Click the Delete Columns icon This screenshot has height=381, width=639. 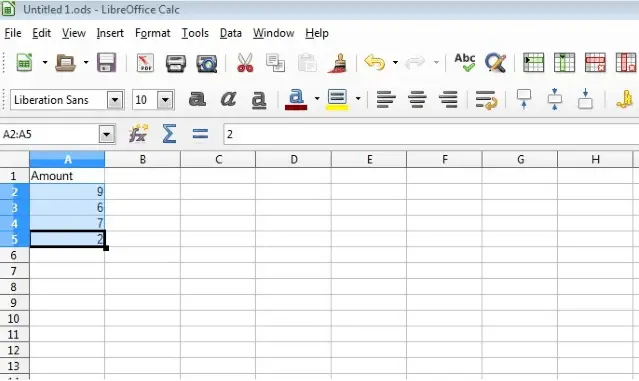click(626, 63)
